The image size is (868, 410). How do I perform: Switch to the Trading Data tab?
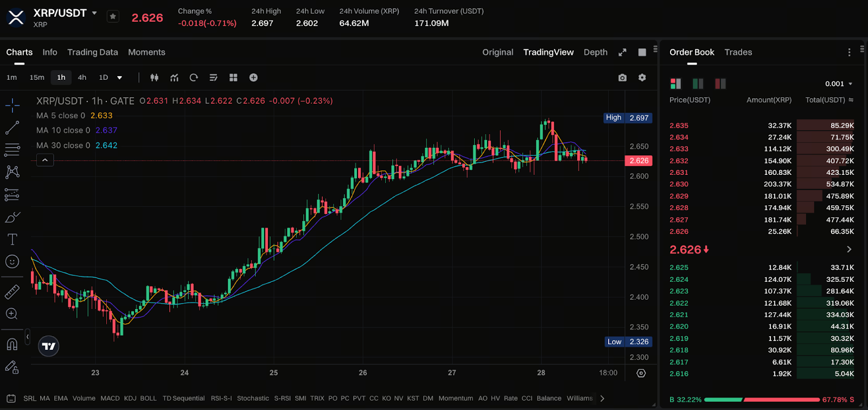[92, 52]
